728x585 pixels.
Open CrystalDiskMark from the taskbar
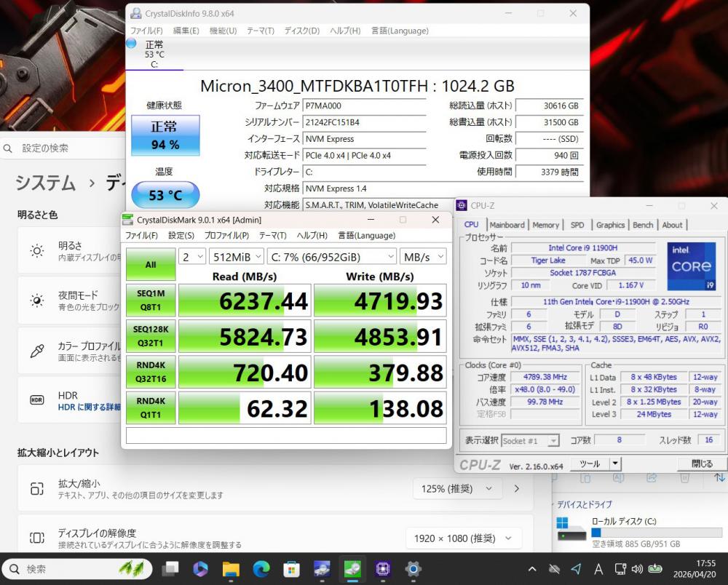[x=353, y=569]
